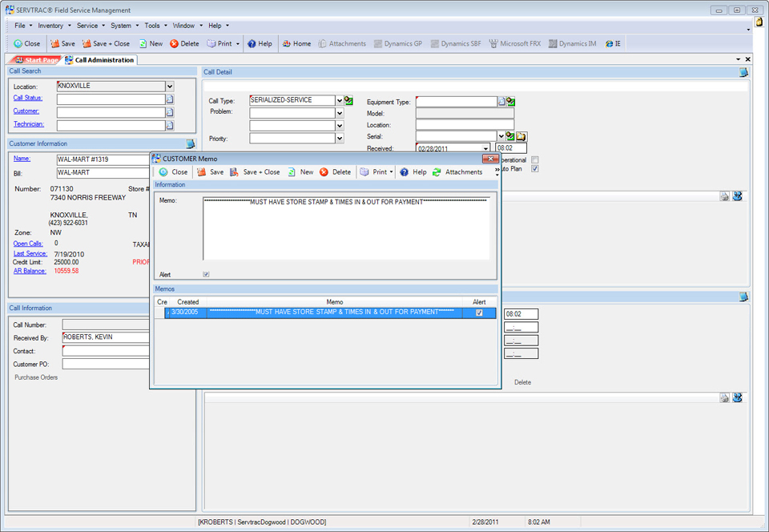Open Priority dropdown
The width and height of the screenshot is (769, 532).
[x=340, y=139]
